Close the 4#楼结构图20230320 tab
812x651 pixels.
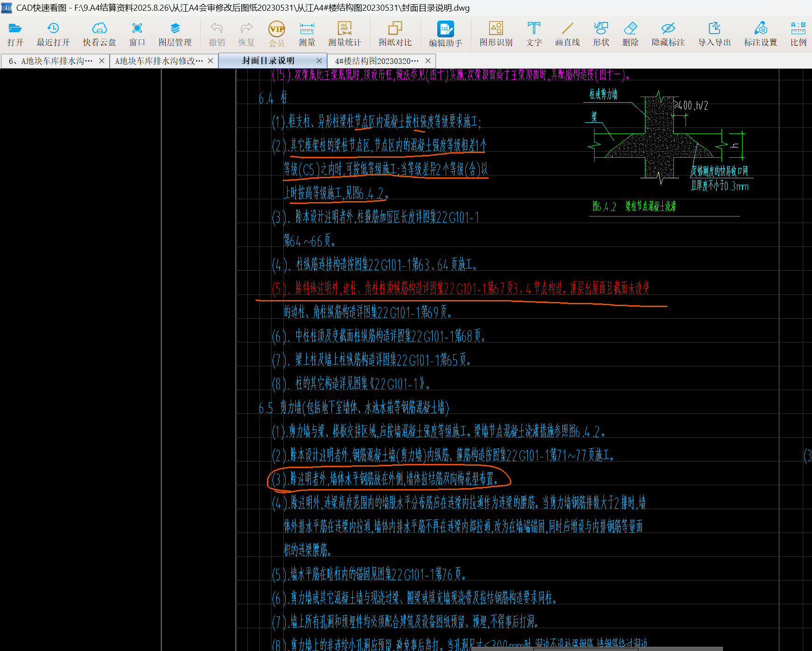(x=428, y=61)
